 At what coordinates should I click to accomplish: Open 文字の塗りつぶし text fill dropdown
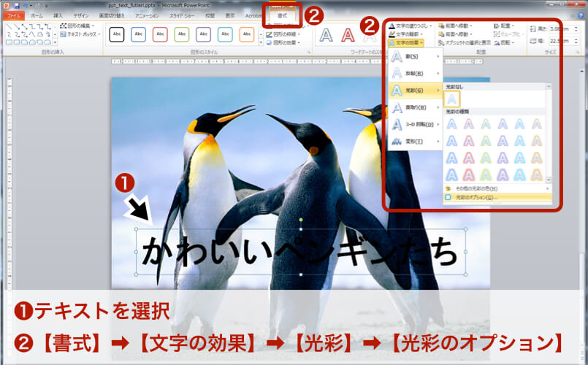[410, 26]
